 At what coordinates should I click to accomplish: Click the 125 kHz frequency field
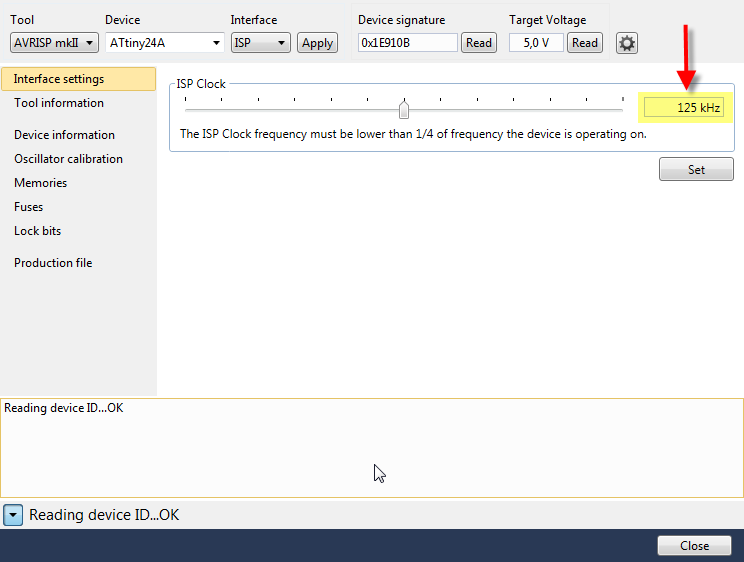click(x=683, y=107)
